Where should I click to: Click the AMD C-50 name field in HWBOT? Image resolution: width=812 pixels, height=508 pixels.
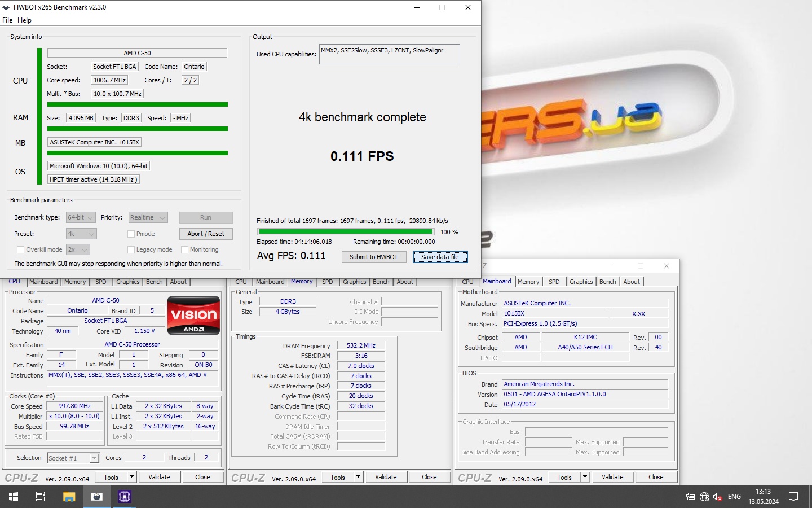click(x=137, y=53)
